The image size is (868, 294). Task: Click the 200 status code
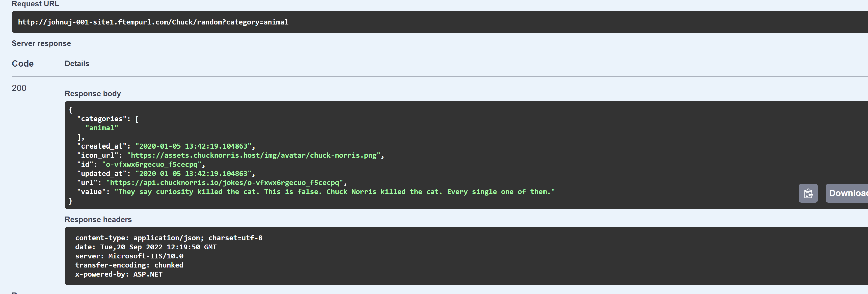tap(19, 88)
